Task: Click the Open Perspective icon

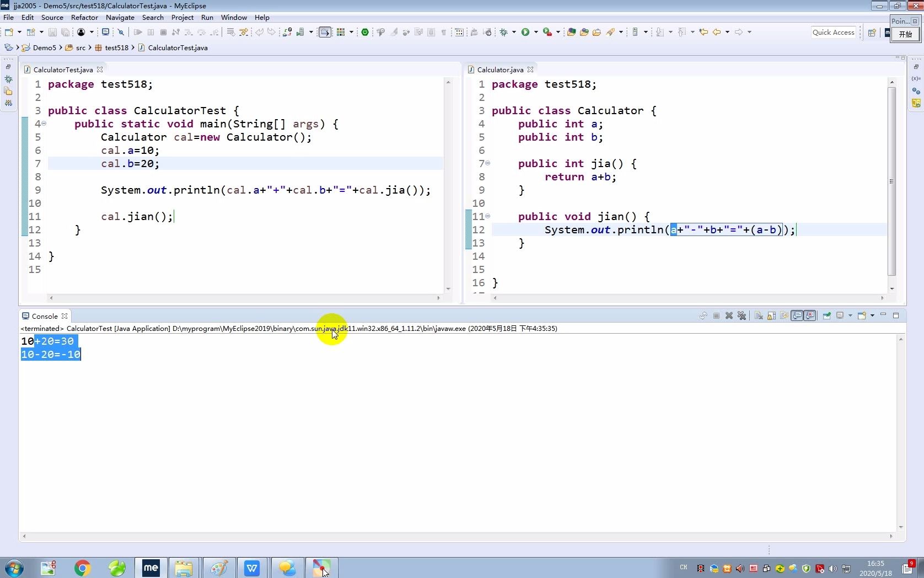Action: (872, 32)
